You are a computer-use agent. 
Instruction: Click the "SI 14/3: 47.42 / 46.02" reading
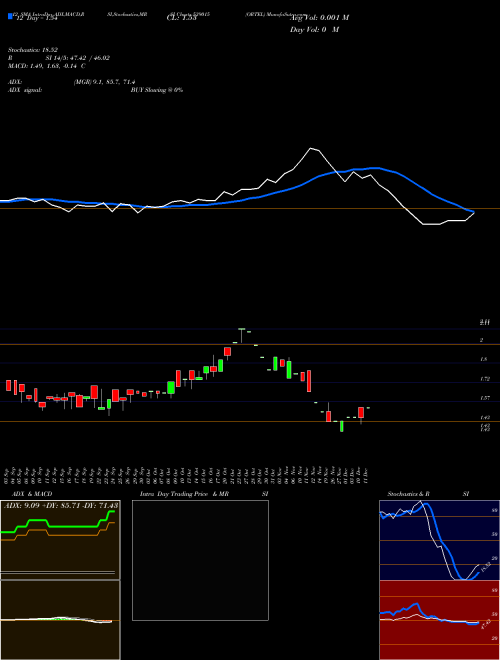click(x=78, y=58)
